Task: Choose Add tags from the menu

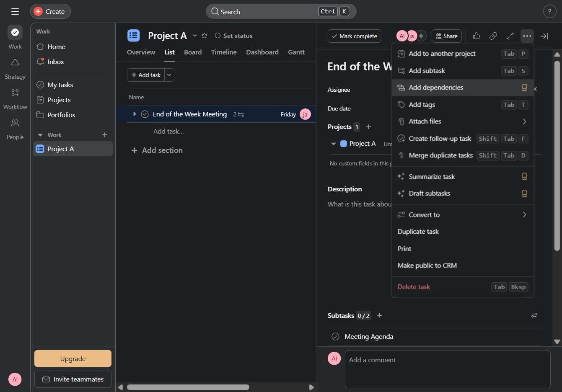Action: 463,105
